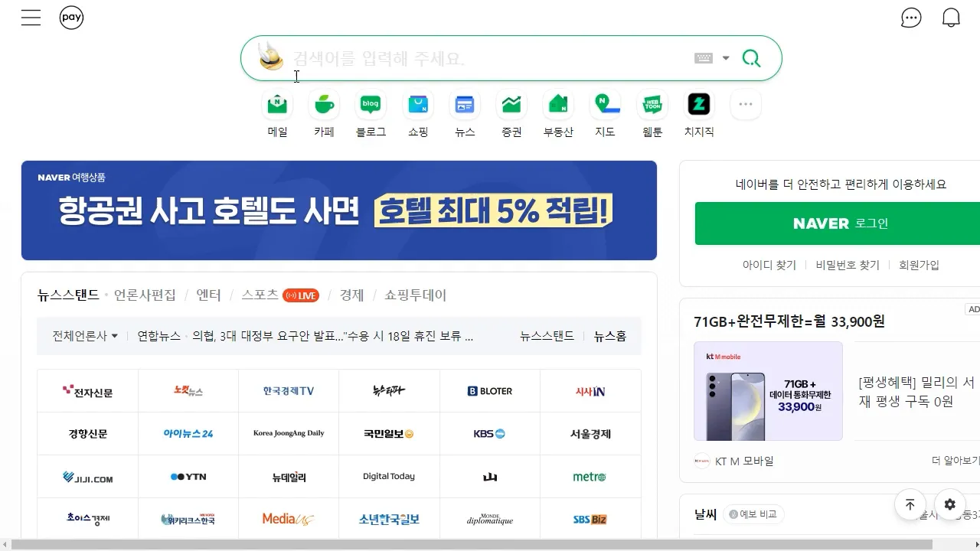Open 한국경제TV publisher logo
The width and height of the screenshot is (980, 551).
point(289,391)
